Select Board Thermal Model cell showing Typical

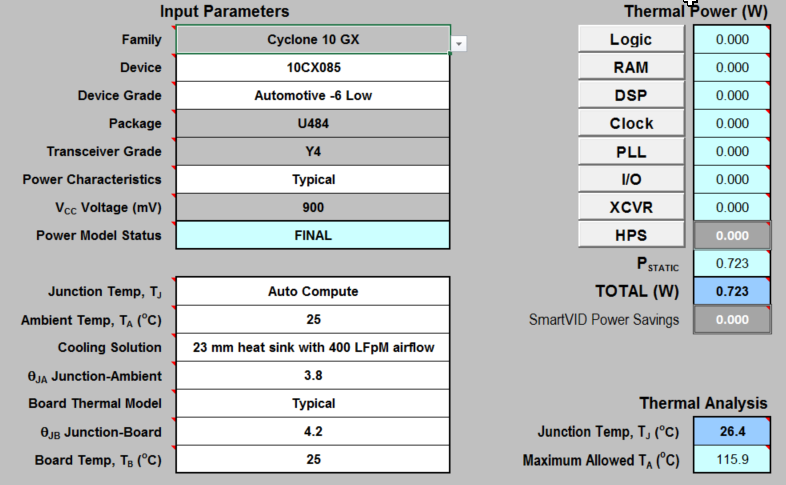click(313, 404)
